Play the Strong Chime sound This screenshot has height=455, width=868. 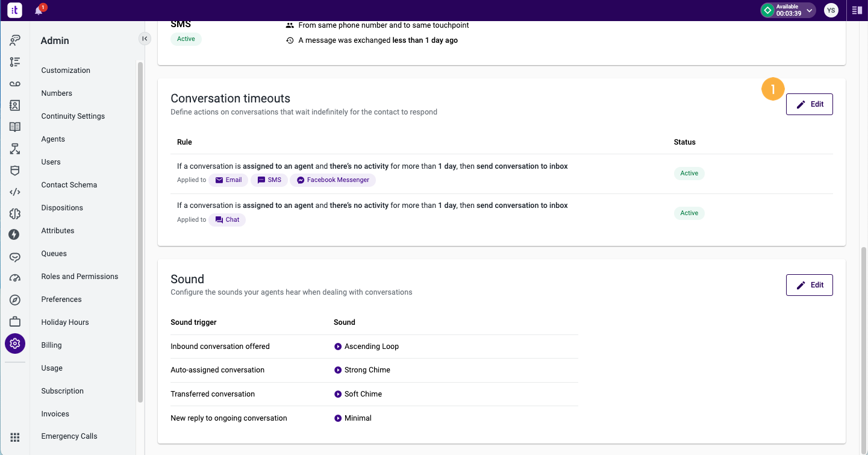click(x=338, y=370)
